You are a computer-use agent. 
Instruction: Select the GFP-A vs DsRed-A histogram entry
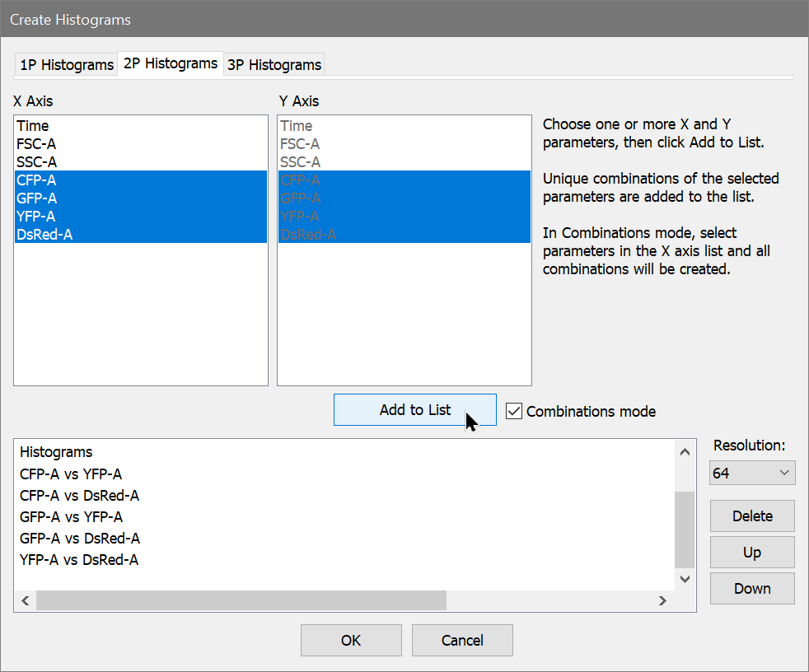pos(80,539)
